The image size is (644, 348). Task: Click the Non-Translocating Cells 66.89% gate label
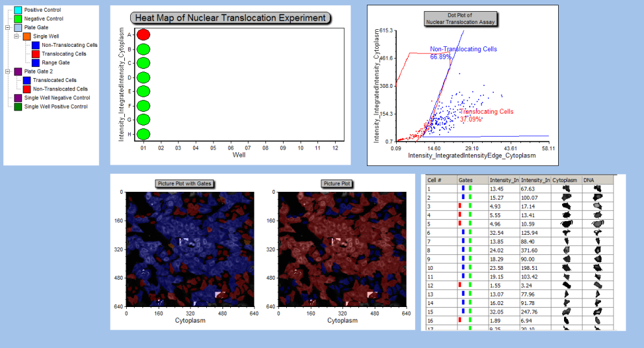point(463,53)
